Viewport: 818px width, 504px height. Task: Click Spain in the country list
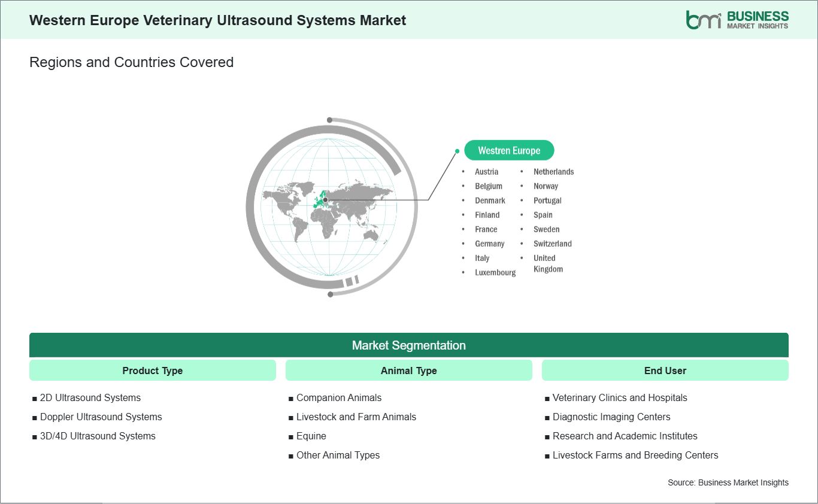point(543,215)
